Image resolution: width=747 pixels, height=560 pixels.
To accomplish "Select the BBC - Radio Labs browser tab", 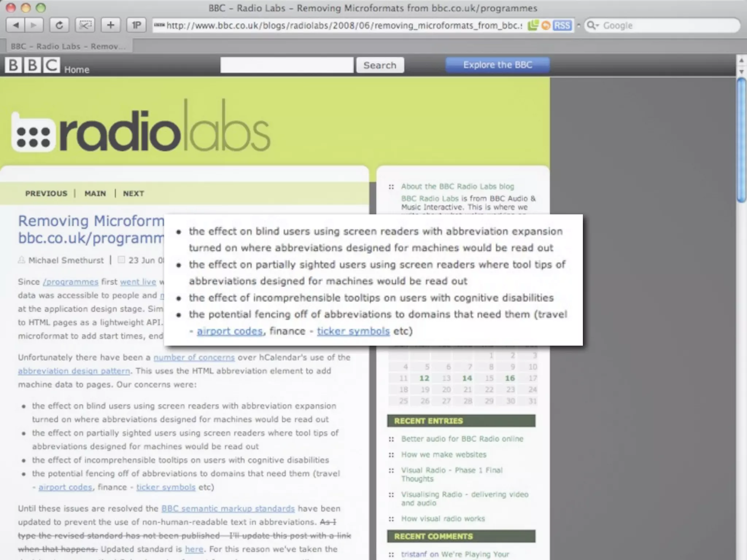I will (68, 46).
